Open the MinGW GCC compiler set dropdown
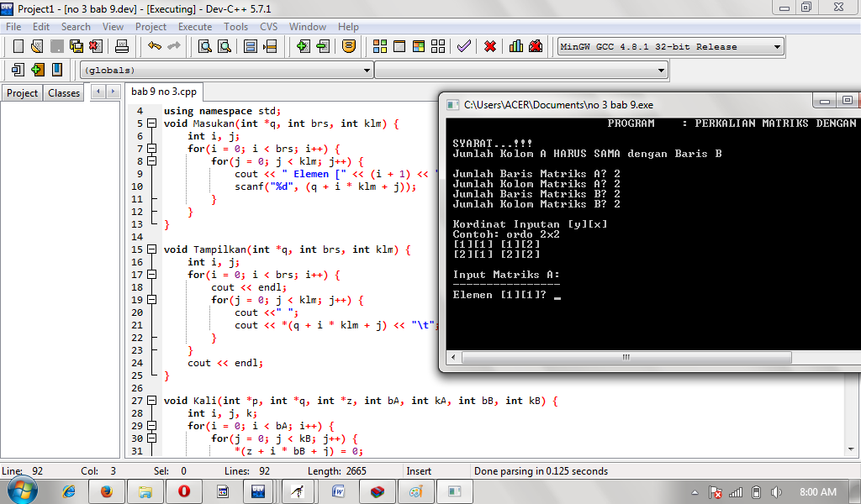 click(670, 46)
